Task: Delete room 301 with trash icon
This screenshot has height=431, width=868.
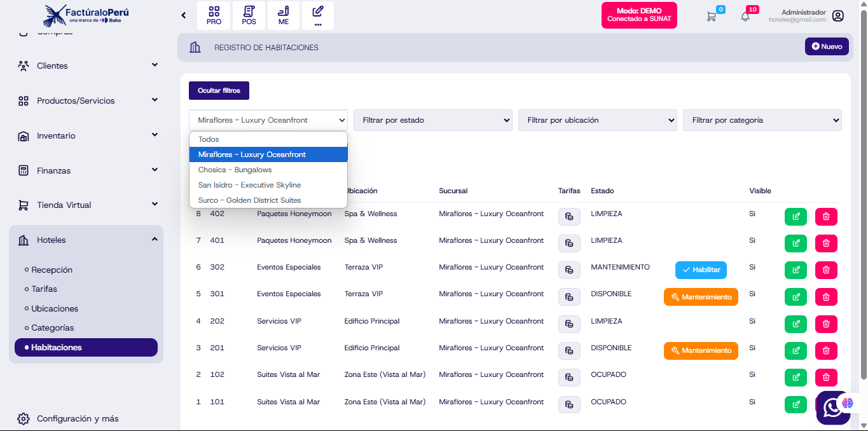Action: [x=826, y=297]
